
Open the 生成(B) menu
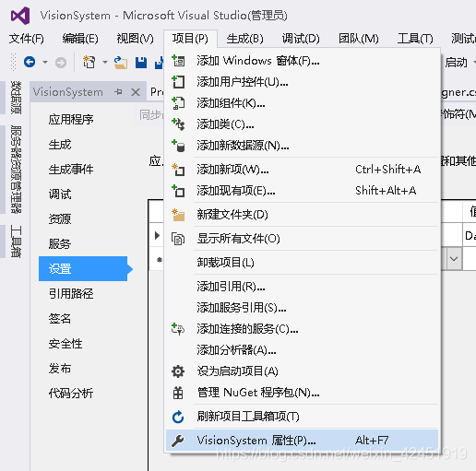(x=245, y=39)
